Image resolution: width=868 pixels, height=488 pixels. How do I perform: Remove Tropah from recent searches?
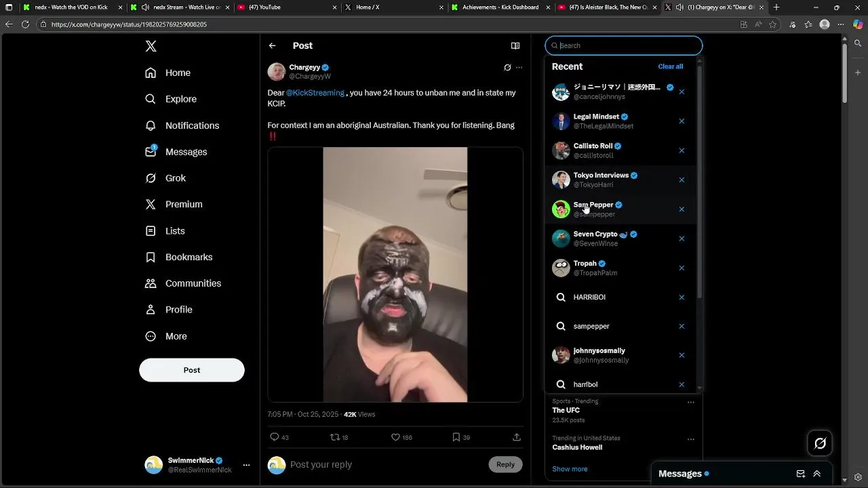coord(682,268)
